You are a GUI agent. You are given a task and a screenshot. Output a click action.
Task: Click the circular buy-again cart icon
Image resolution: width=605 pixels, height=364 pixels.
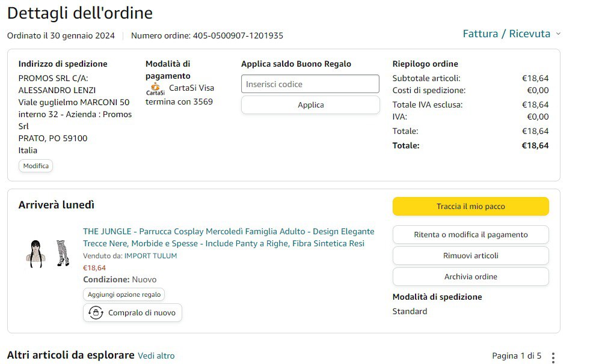[95, 312]
